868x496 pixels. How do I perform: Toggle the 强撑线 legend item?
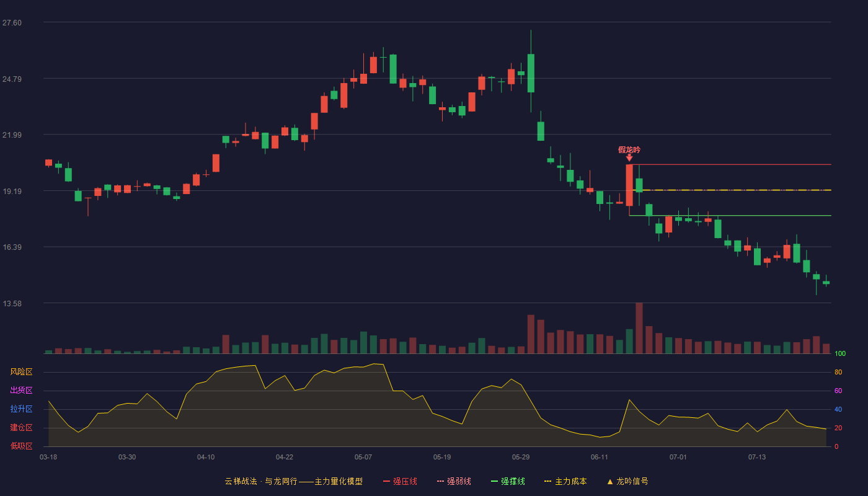tap(508, 481)
